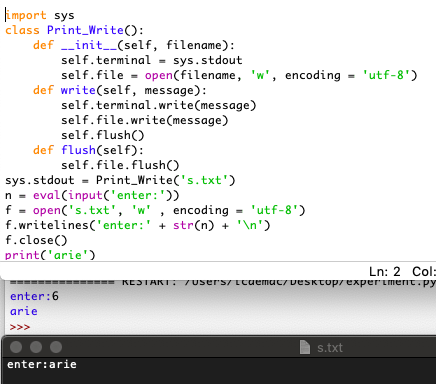Click 'enter:arie' text in s.txt window

[x=42, y=364]
